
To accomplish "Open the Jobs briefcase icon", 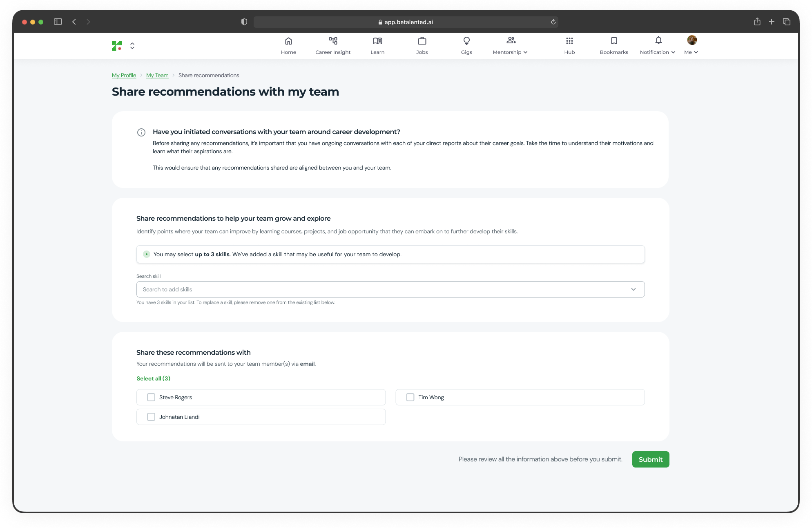I will [422, 41].
